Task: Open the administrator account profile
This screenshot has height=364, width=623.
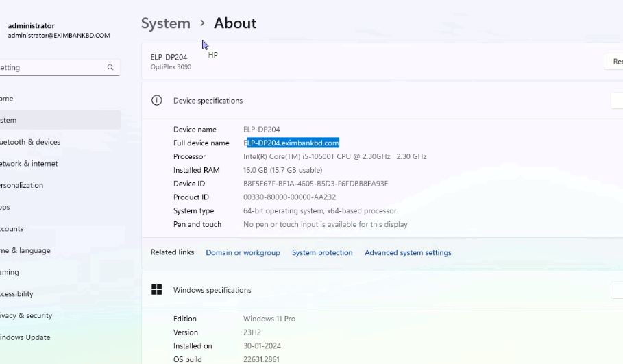Action: tap(55, 30)
